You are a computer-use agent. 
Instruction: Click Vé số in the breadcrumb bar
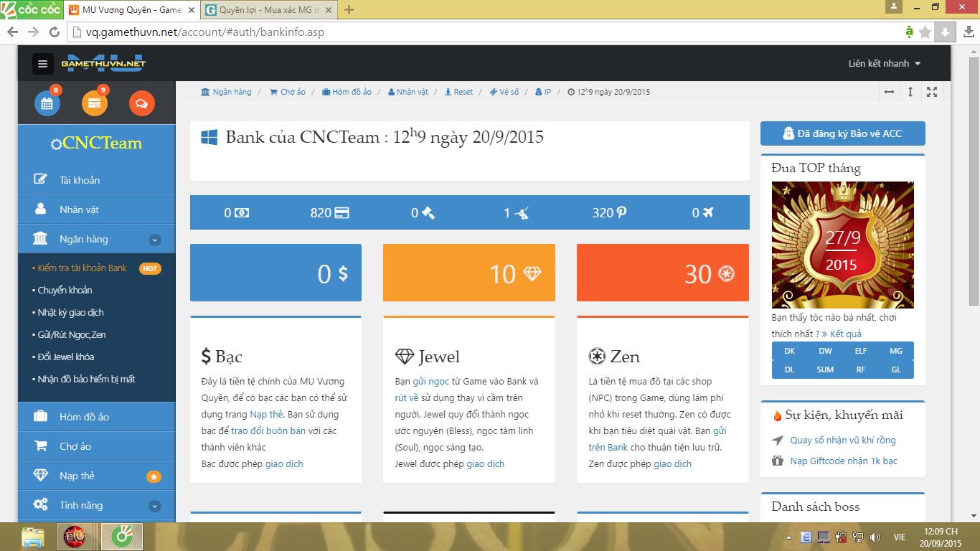504,92
